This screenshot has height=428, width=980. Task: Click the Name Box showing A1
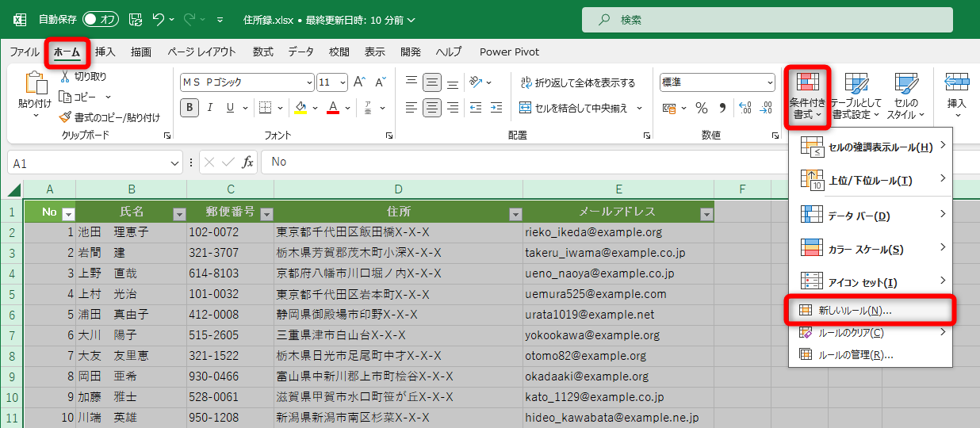pyautogui.click(x=95, y=163)
